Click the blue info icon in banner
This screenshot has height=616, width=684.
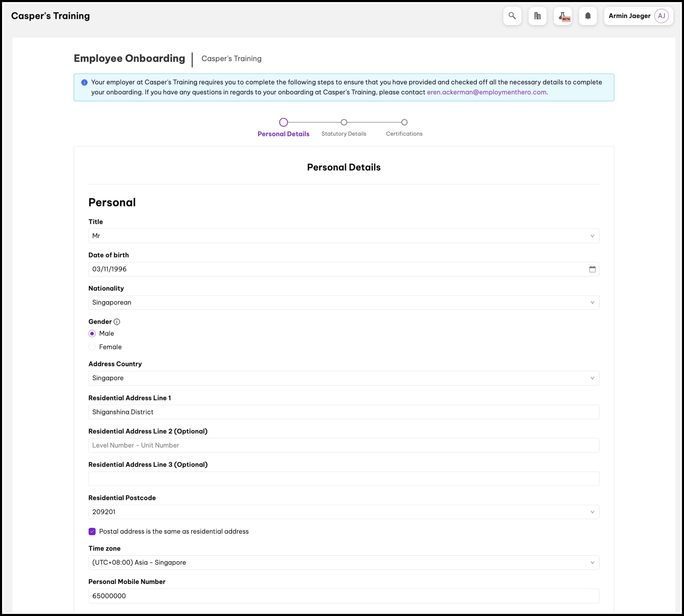(85, 83)
